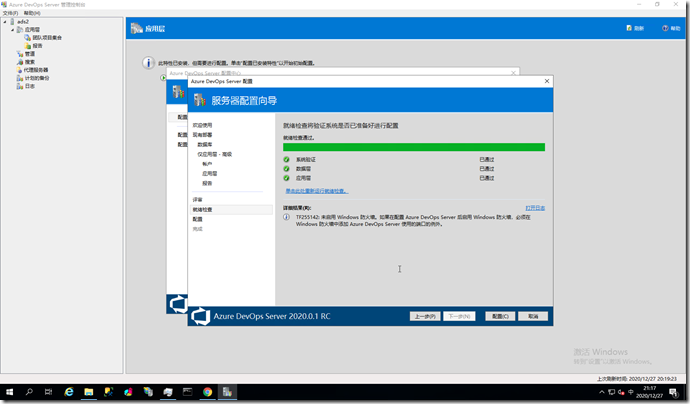Click the info icon beside TF255142 message

pyautogui.click(x=286, y=217)
